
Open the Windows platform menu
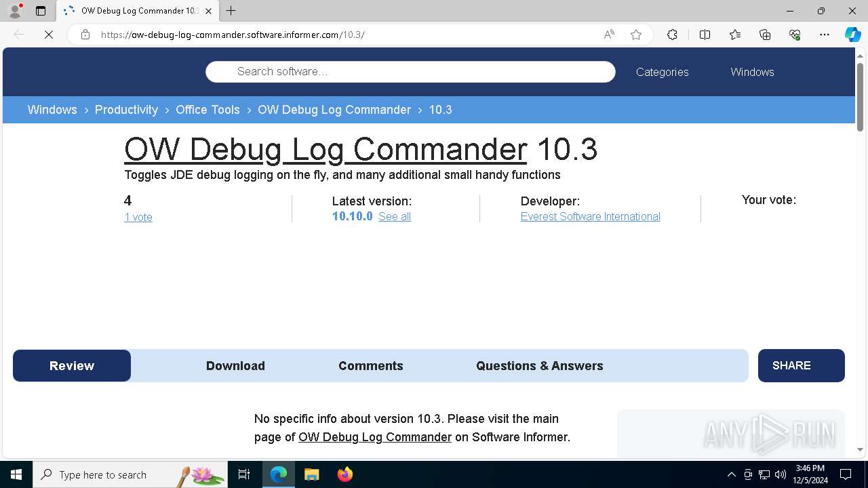click(752, 72)
